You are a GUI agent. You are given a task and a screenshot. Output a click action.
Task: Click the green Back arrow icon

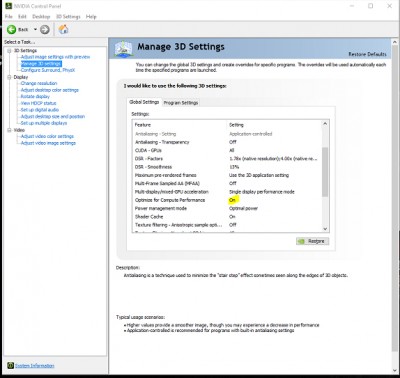tap(11, 30)
